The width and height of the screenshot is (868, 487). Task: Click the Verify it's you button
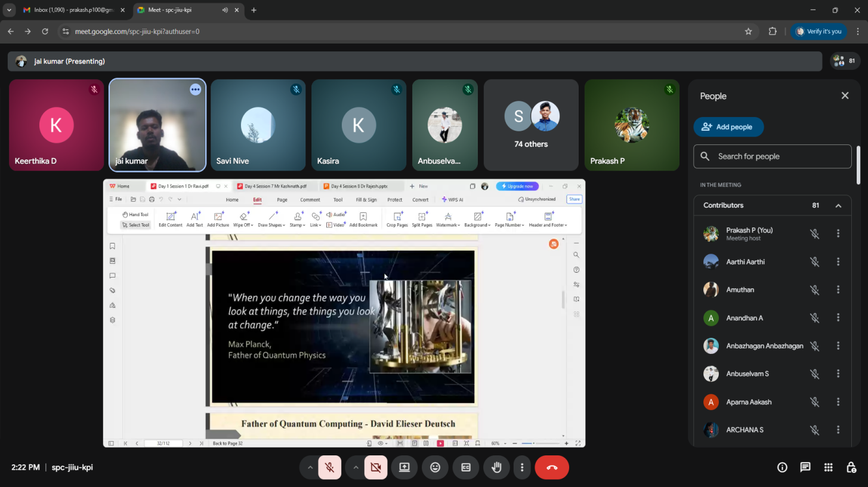click(x=818, y=32)
